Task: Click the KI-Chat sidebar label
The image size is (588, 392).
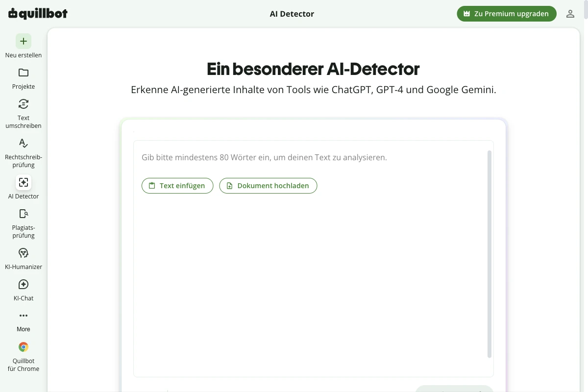Action: pos(24,298)
